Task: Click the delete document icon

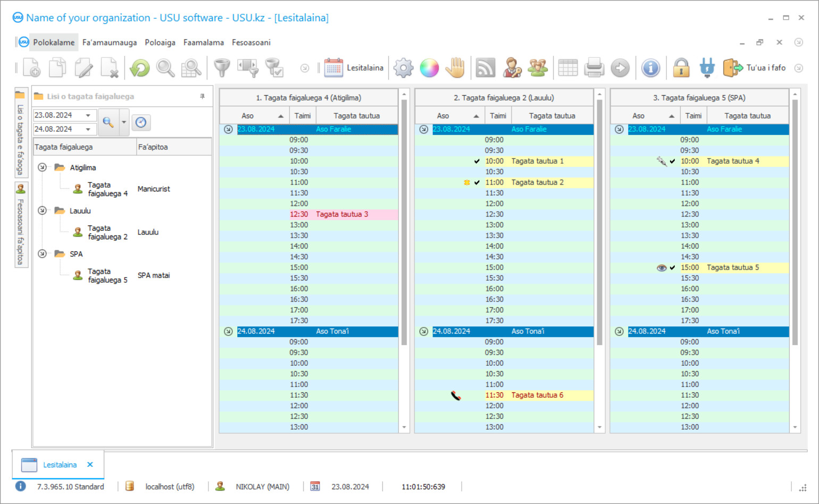Action: 110,68
